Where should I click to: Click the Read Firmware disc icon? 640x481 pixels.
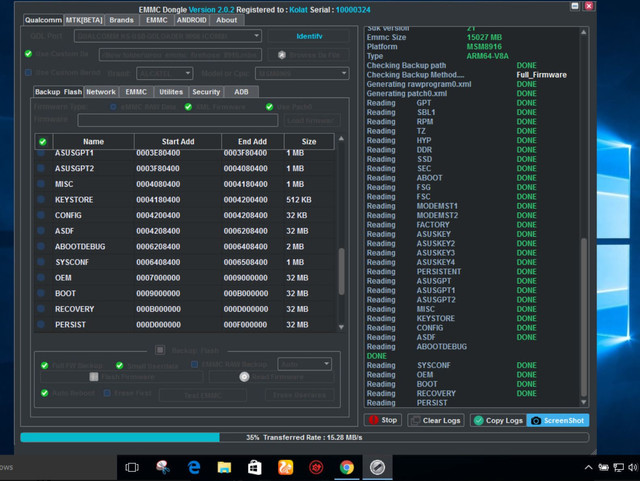tap(244, 376)
